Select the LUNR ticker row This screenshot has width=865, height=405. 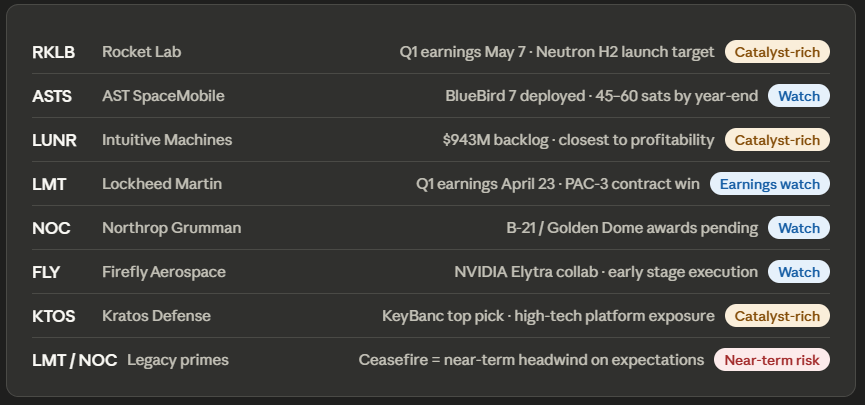[x=54, y=140]
